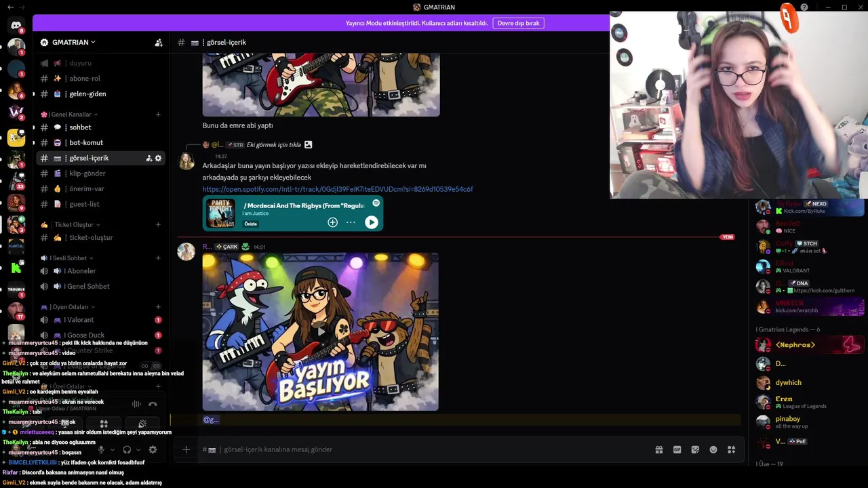Open microphone input device dropdown arrow

pyautogui.click(x=112, y=449)
